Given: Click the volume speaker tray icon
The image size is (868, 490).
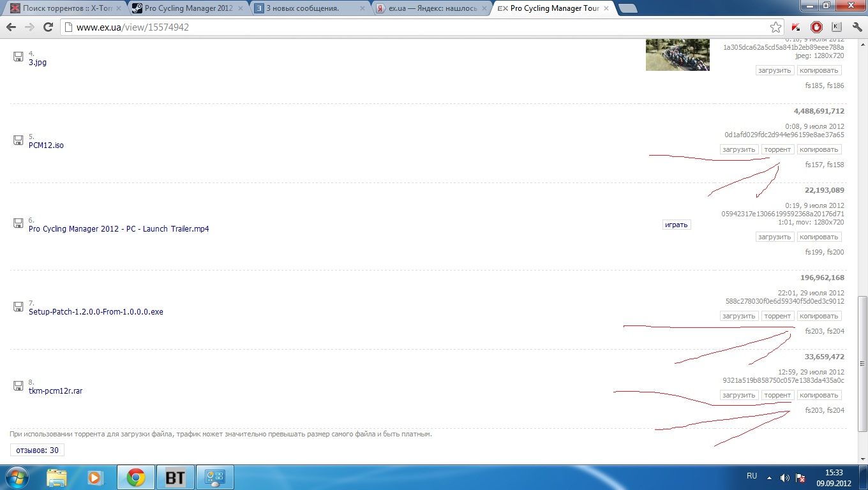Looking at the screenshot, I should [x=784, y=477].
